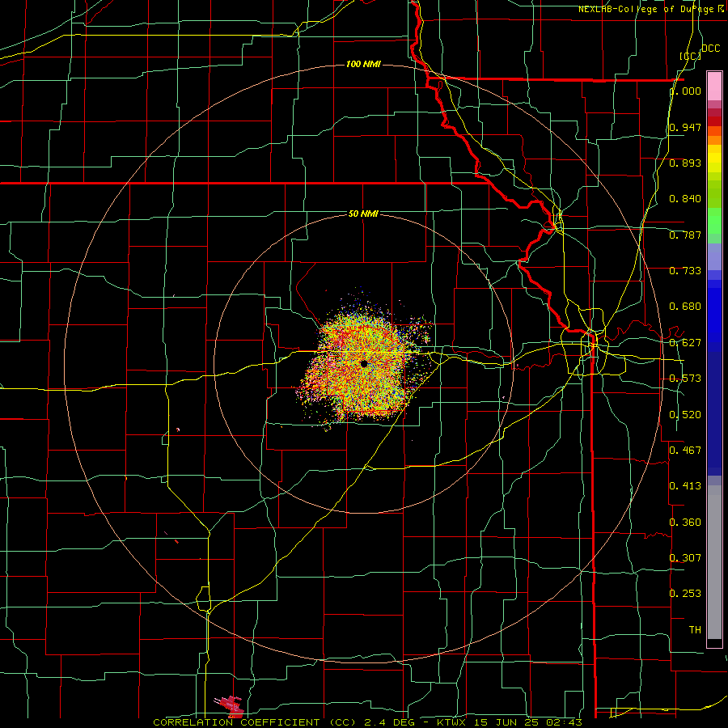This screenshot has height=728, width=728.
Task: Select the 0.520 color scale value
Action: (x=685, y=415)
